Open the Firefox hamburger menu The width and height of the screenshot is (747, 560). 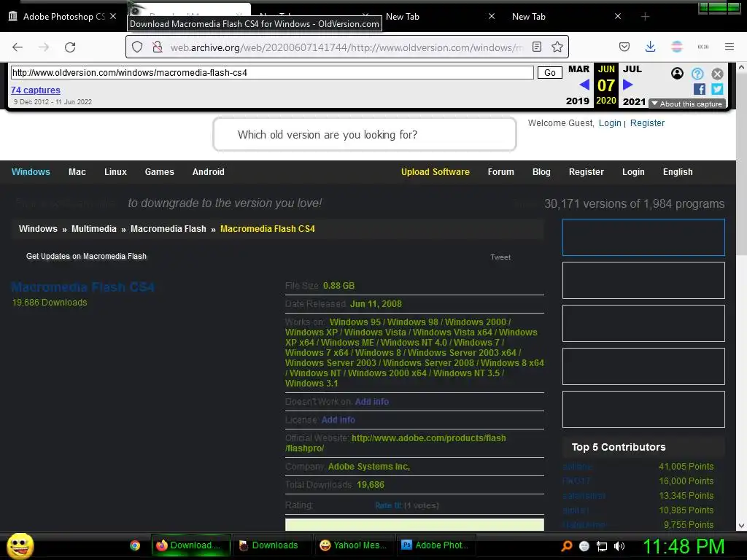click(729, 47)
